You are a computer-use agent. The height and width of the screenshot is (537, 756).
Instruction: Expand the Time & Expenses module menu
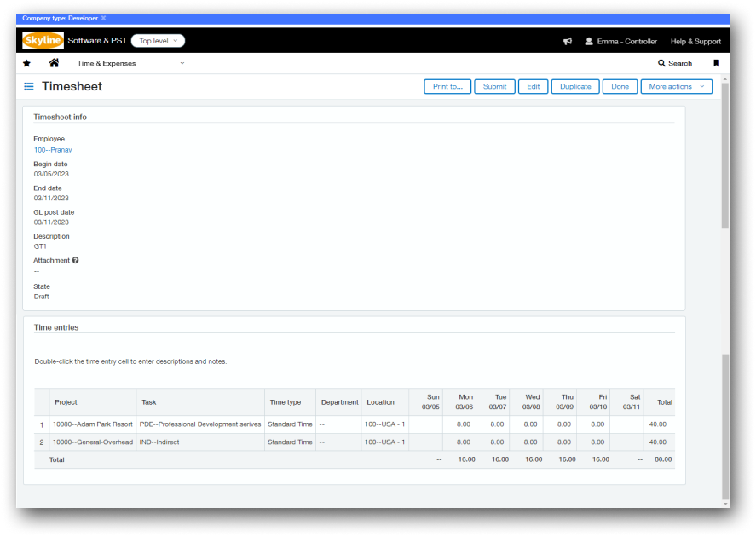(130, 63)
